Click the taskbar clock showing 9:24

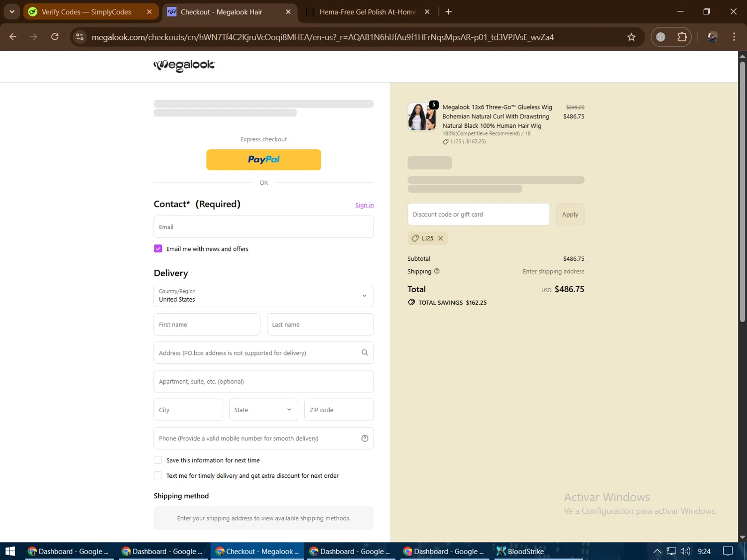[x=704, y=551]
